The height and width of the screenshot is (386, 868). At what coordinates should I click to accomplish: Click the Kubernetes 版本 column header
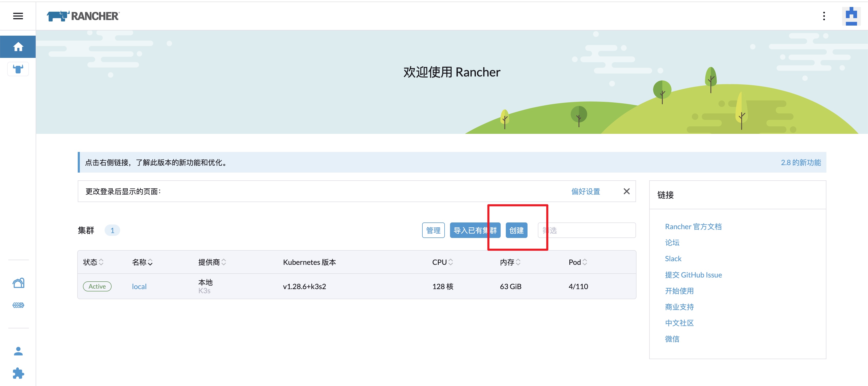pos(309,262)
